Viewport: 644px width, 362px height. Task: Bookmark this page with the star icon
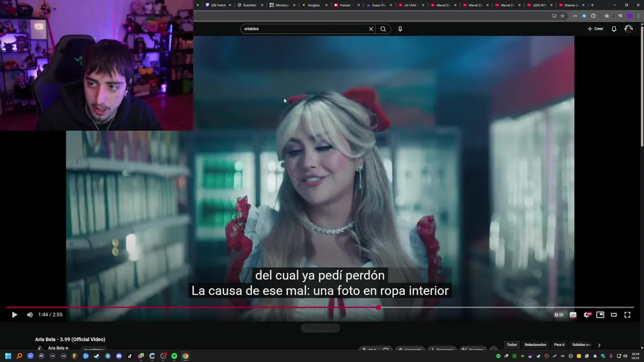tap(562, 16)
